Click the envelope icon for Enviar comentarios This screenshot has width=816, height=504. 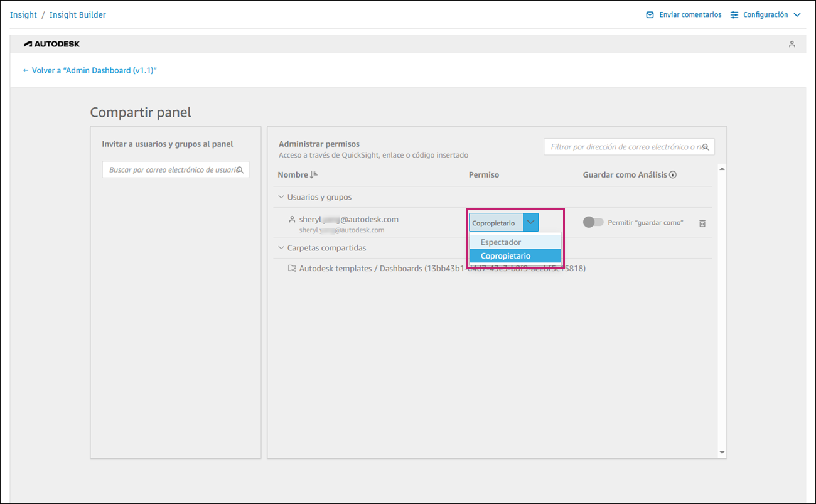point(650,15)
